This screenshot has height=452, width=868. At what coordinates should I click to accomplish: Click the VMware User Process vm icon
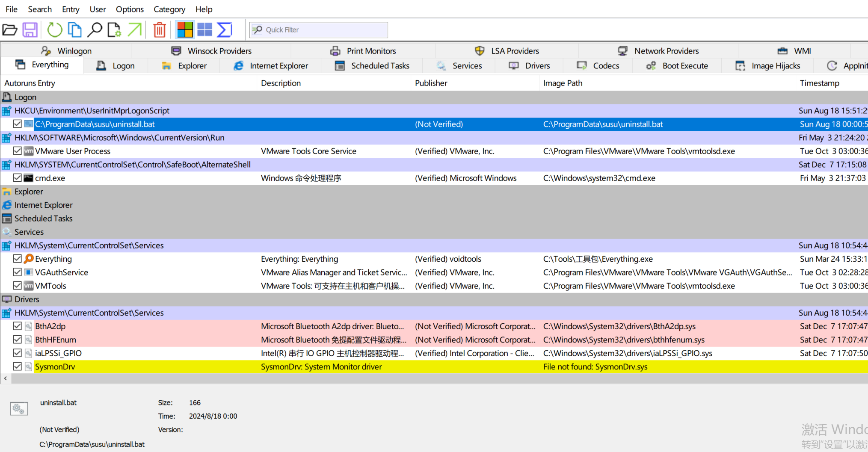click(29, 151)
